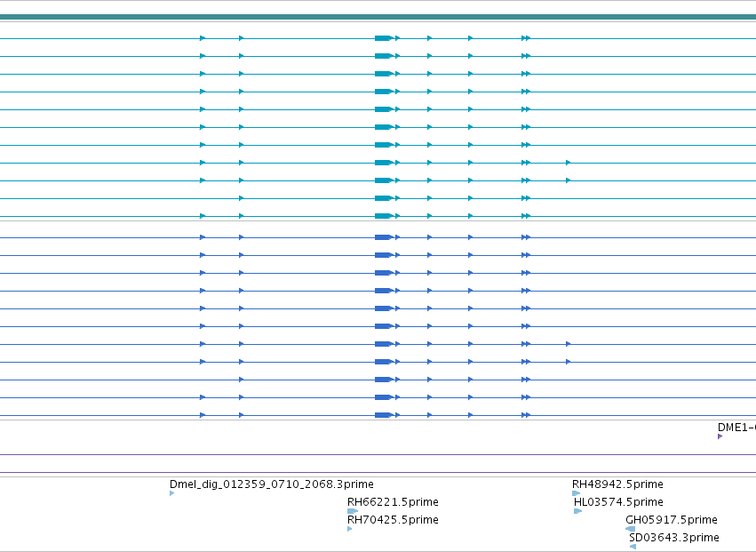Select the RH70425.5prime EST label
The height and width of the screenshot is (552, 756).
coord(393,520)
